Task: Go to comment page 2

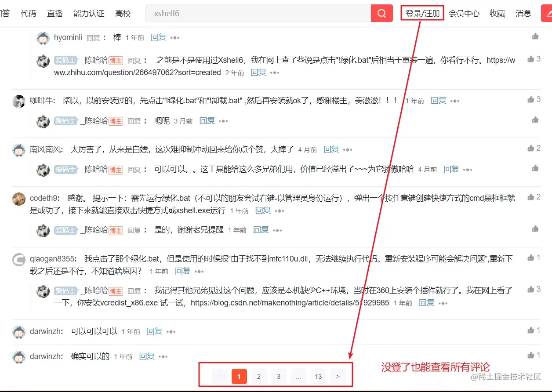Action: (259, 377)
